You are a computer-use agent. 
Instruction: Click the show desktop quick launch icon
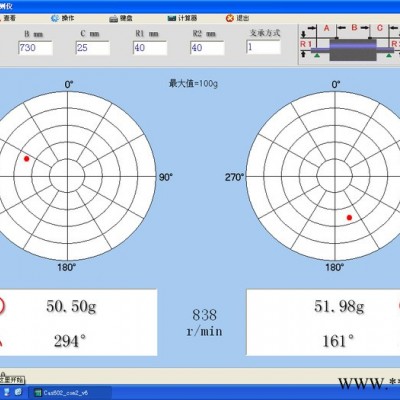click(x=18, y=392)
